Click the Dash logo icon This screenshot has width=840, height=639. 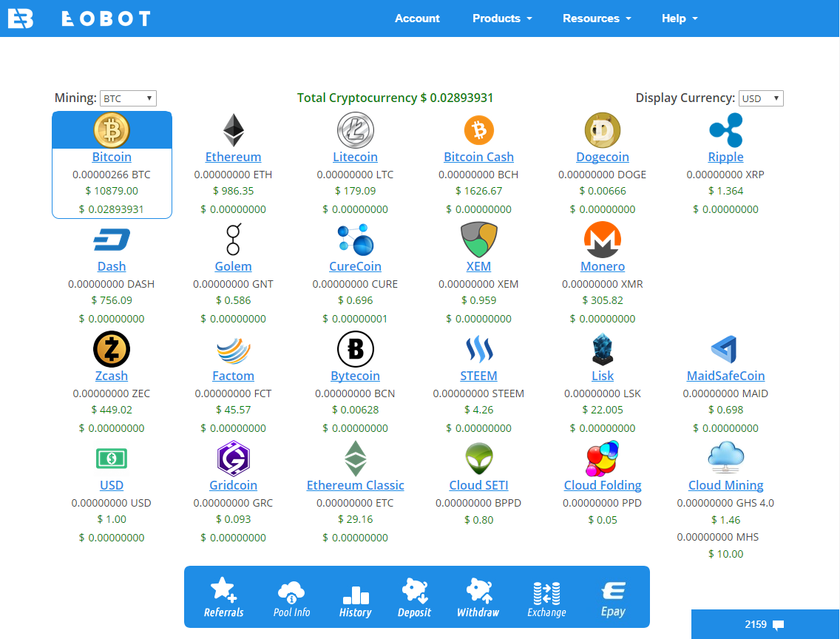point(112,240)
